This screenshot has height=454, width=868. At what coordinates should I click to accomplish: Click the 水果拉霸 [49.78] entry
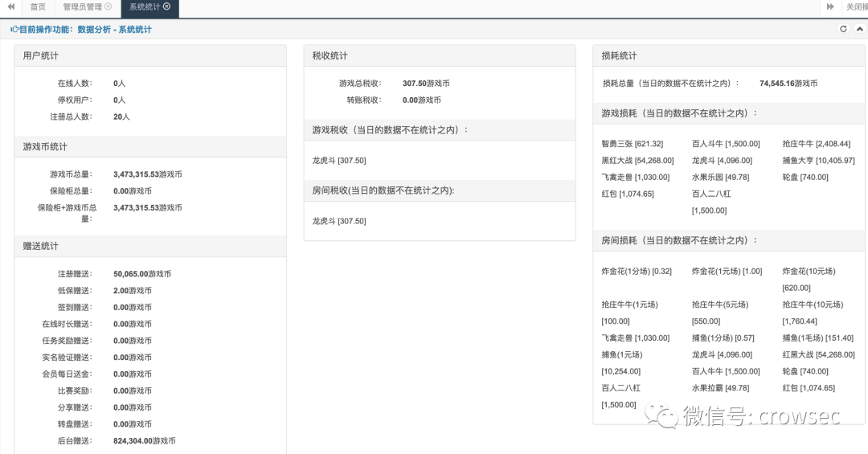(x=720, y=388)
